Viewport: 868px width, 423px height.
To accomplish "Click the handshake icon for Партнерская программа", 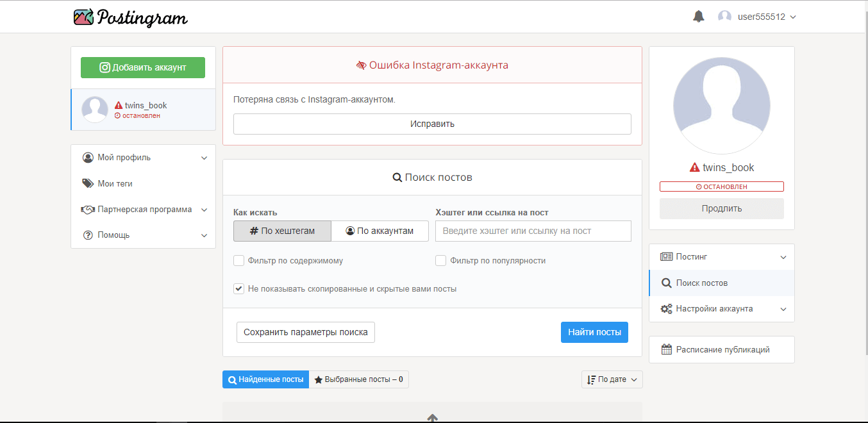I will (88, 210).
